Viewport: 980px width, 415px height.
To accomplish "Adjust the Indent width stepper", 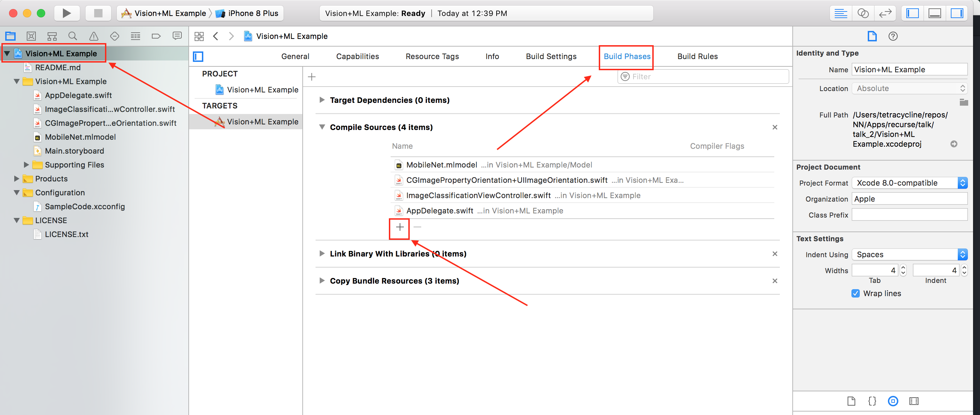I will coord(964,270).
